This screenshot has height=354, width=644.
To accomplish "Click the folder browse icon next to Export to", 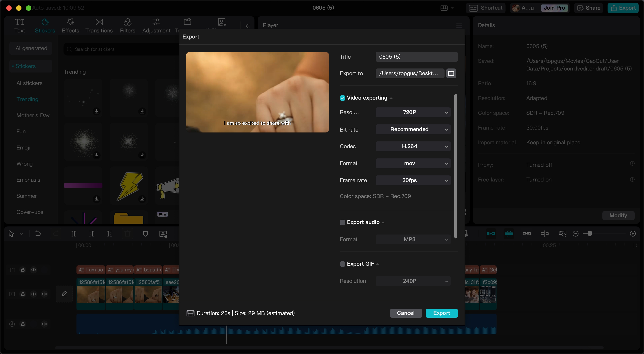I will [x=451, y=73].
